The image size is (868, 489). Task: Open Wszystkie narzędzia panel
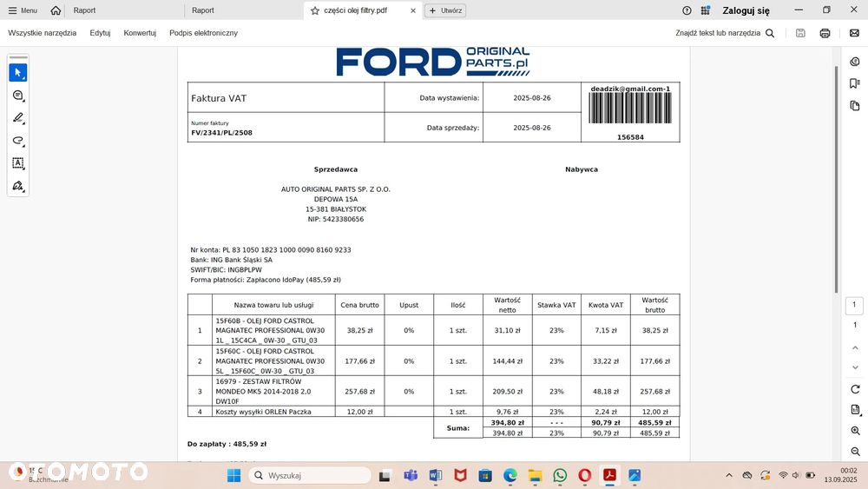pyautogui.click(x=42, y=33)
